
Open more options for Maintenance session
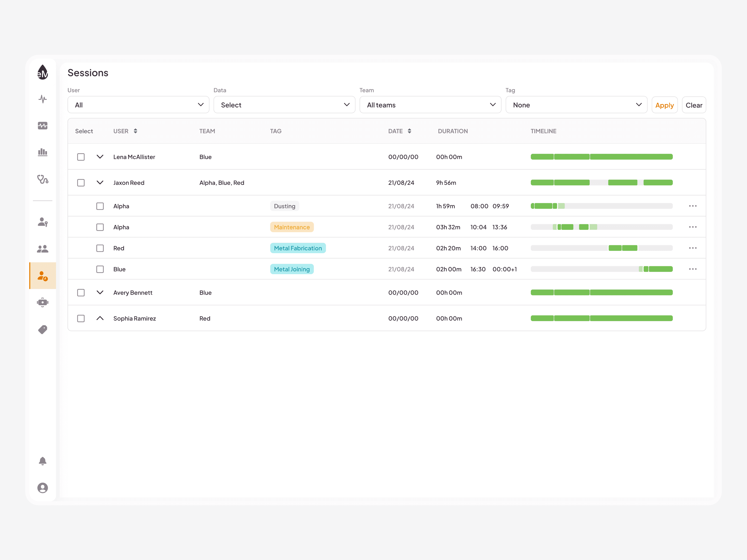693,227
